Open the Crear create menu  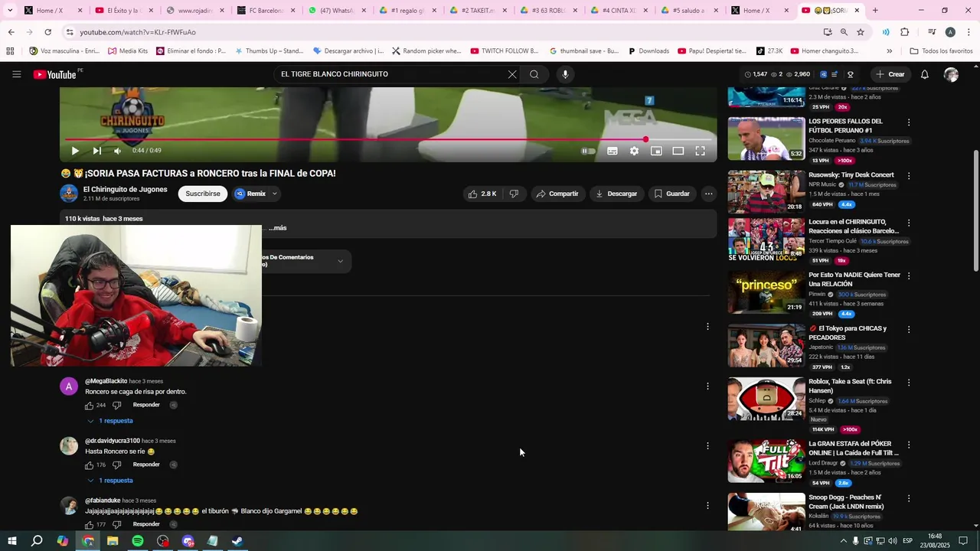[890, 74]
